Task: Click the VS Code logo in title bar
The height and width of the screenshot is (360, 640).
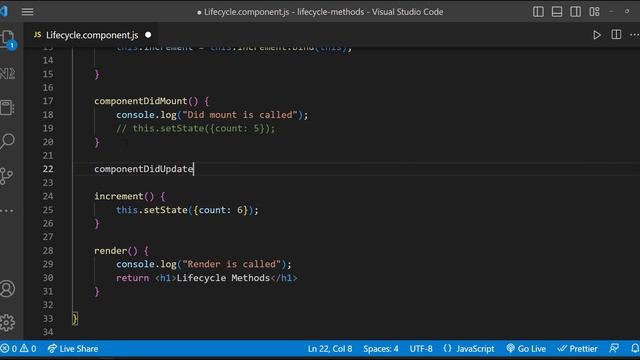Action: (4, 11)
